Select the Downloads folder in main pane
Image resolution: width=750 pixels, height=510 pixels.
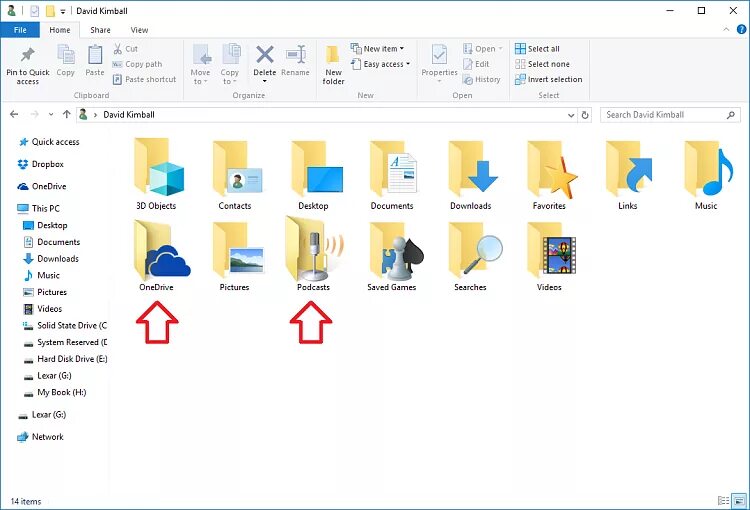point(471,175)
